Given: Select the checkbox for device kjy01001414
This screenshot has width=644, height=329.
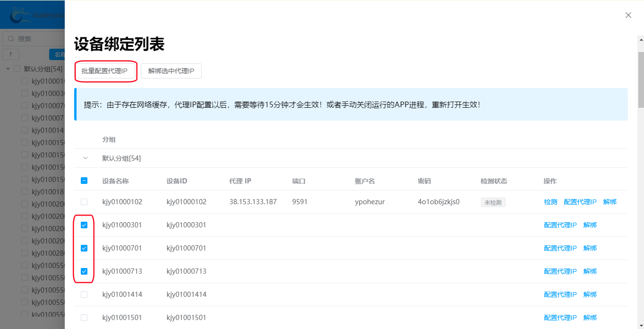Looking at the screenshot, I should click(84, 294).
